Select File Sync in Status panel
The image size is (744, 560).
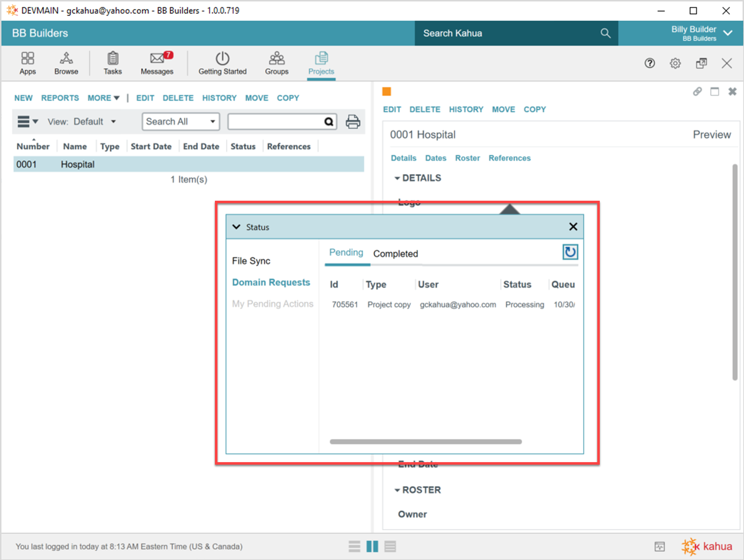(251, 261)
